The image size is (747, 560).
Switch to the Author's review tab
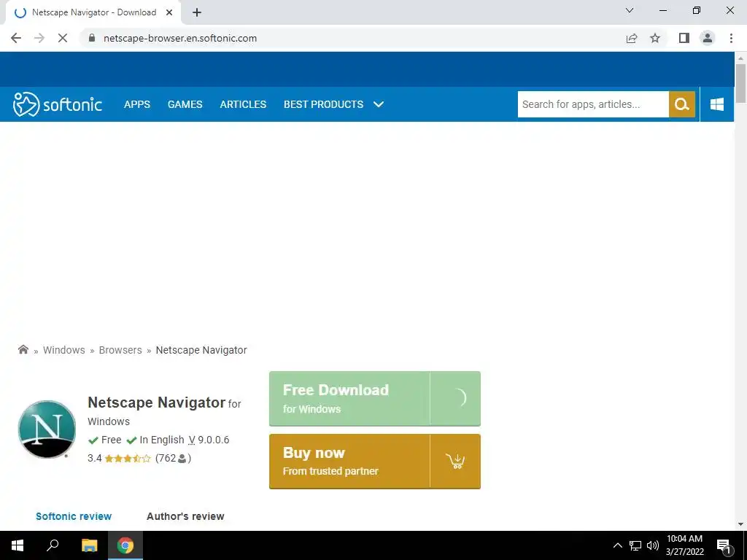185,516
